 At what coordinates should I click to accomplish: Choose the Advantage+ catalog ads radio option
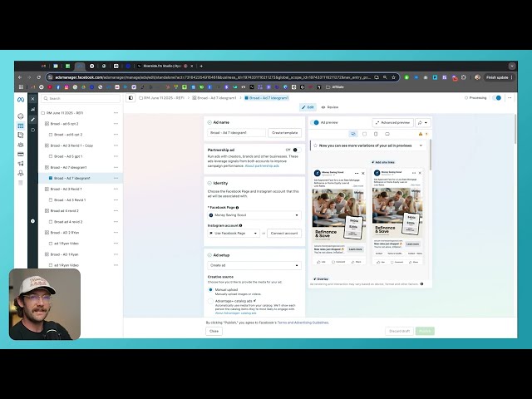[210, 301]
